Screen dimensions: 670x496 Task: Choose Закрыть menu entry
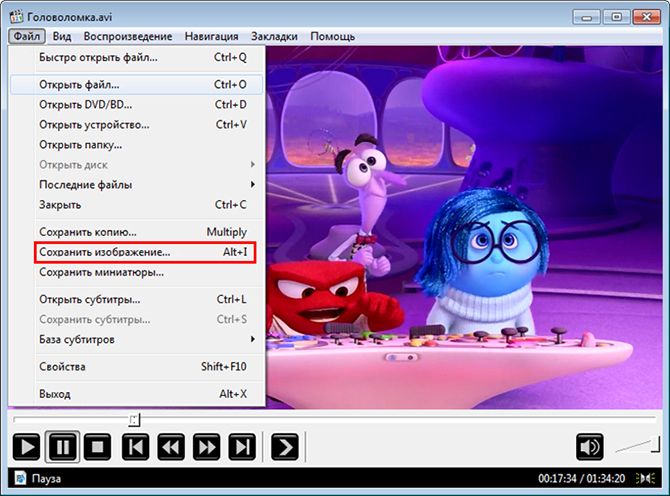(x=137, y=205)
